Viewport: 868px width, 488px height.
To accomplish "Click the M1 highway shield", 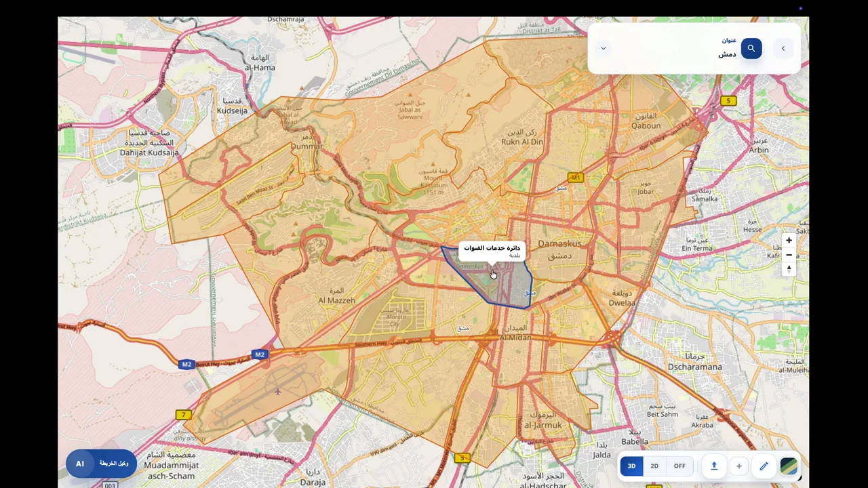I will pyautogui.click(x=576, y=178).
